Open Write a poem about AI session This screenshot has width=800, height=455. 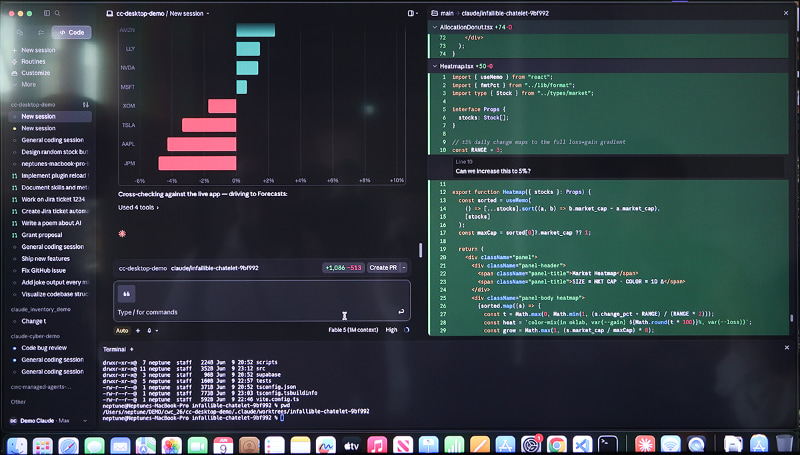50,223
